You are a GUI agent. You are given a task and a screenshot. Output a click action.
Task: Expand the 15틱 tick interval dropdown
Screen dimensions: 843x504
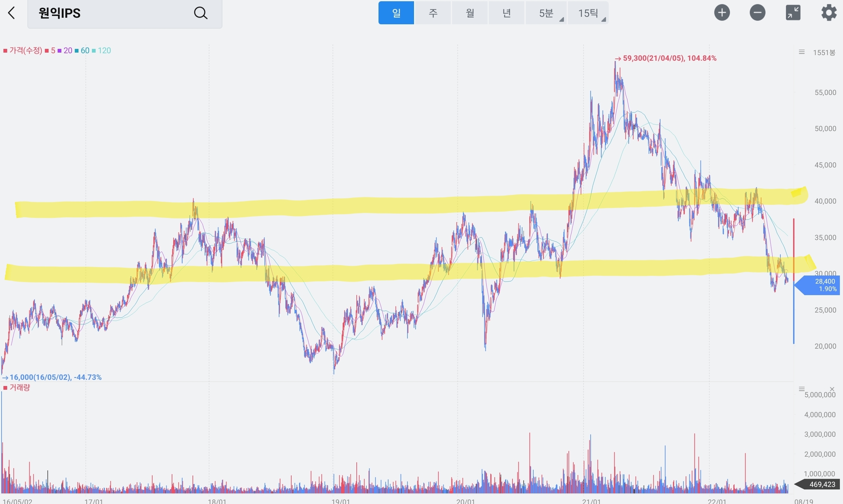(588, 13)
